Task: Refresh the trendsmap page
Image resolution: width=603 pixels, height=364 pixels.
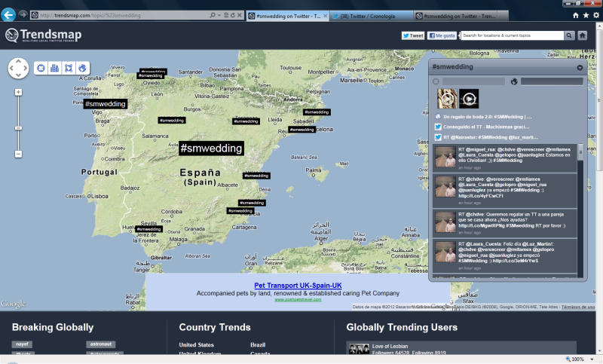Action: pos(233,15)
